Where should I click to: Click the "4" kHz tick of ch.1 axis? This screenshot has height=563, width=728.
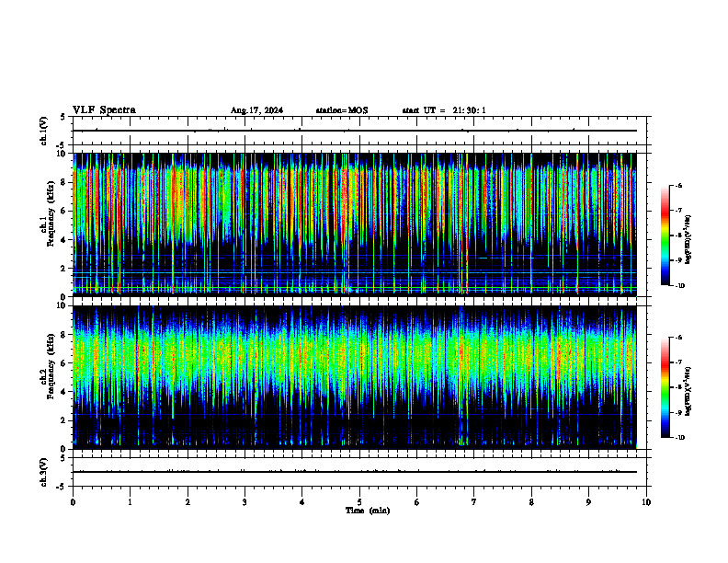click(x=64, y=240)
